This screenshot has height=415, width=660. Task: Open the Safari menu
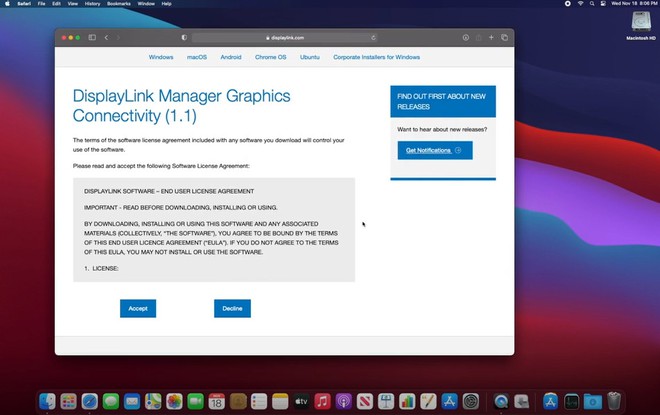pos(24,3)
